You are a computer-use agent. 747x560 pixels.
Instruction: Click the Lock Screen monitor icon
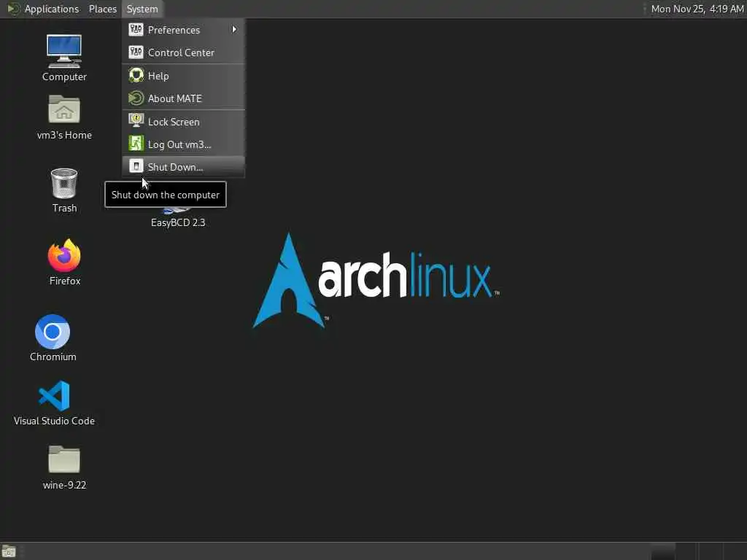pos(136,121)
